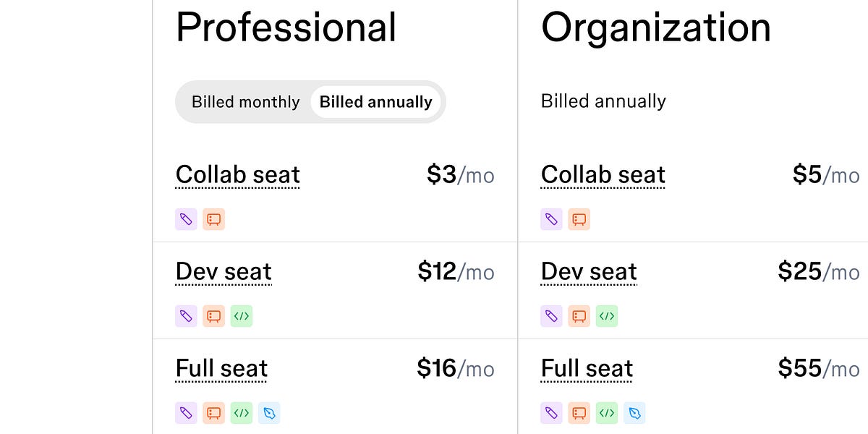The width and height of the screenshot is (868, 434).
Task: Select the Professional plan column header
Action: (x=286, y=27)
